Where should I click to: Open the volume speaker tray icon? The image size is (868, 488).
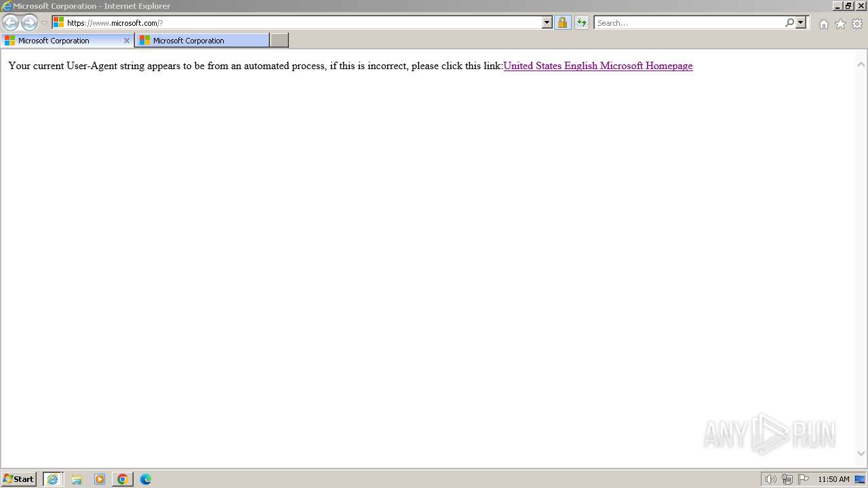click(x=770, y=479)
